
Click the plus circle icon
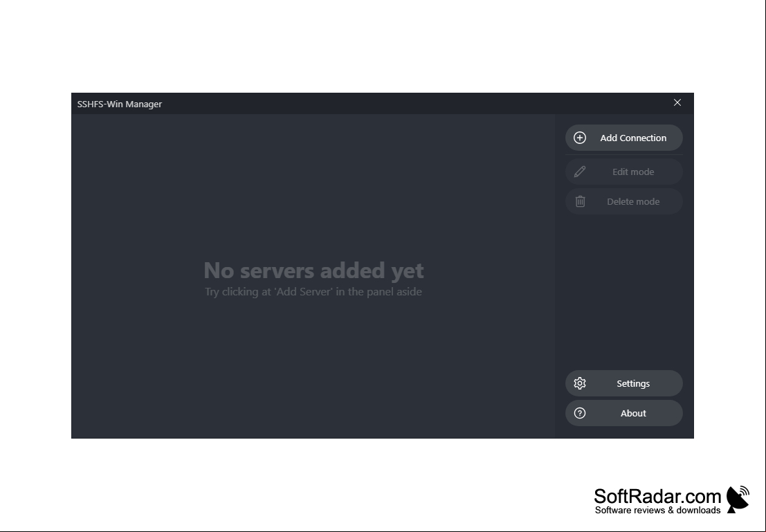(x=580, y=138)
